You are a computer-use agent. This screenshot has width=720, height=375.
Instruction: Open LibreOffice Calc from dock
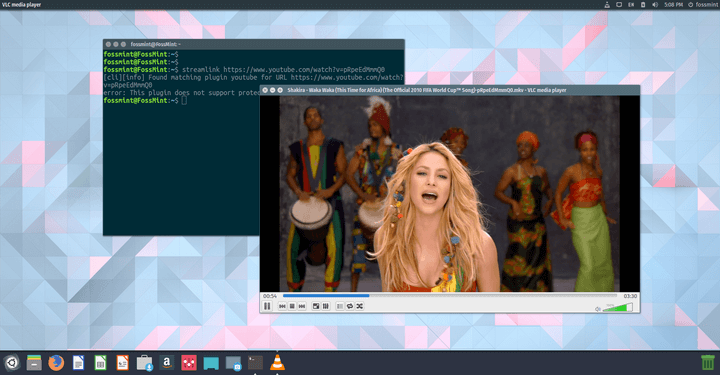tap(100, 363)
